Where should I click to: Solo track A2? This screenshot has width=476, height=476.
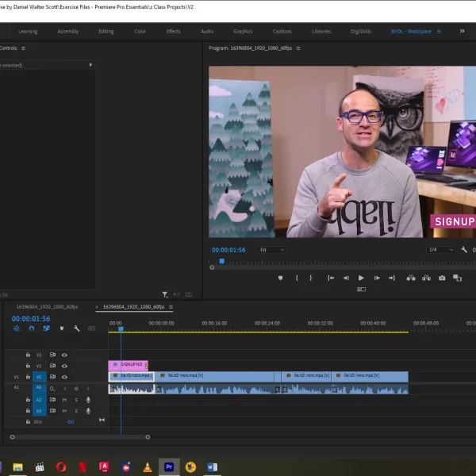[76, 400]
